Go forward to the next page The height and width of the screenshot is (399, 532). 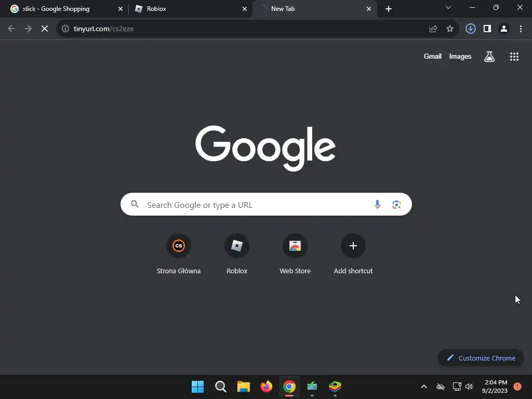pyautogui.click(x=28, y=29)
